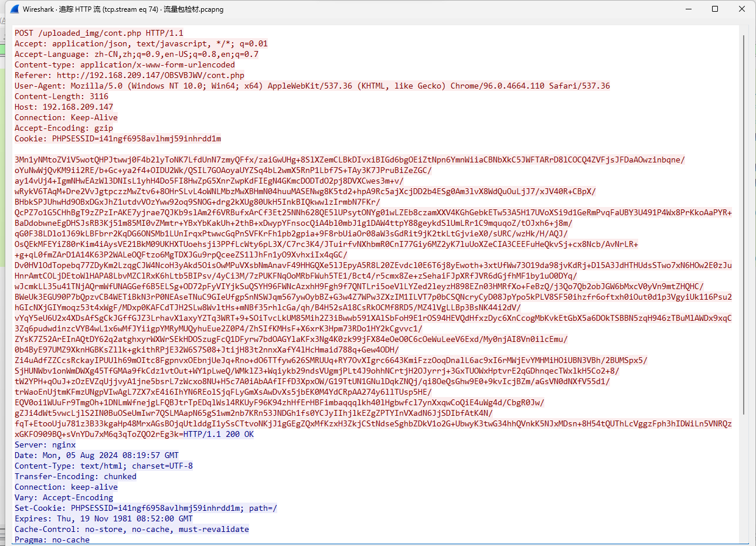Click the body line starting tW2YPH+qOuJ+zOzEVZq

312,381
